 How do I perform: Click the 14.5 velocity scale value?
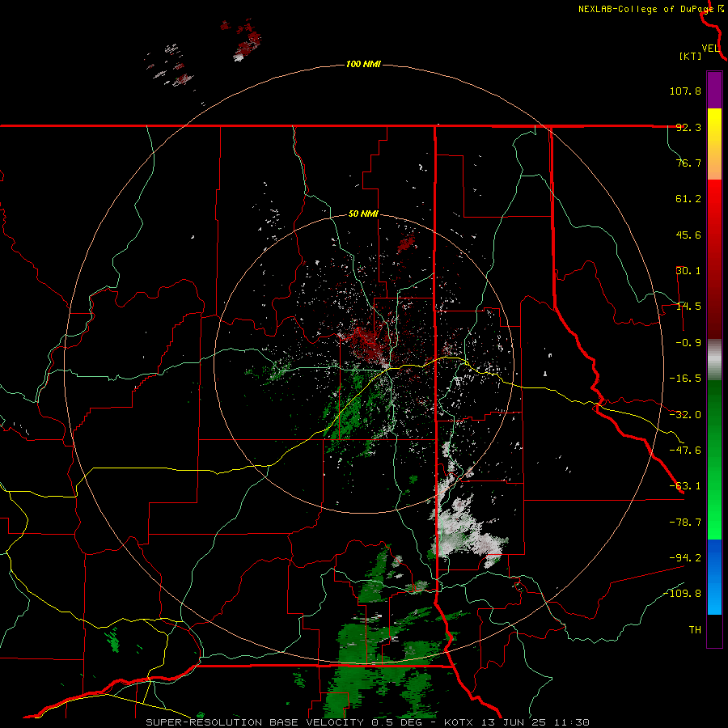tap(688, 307)
